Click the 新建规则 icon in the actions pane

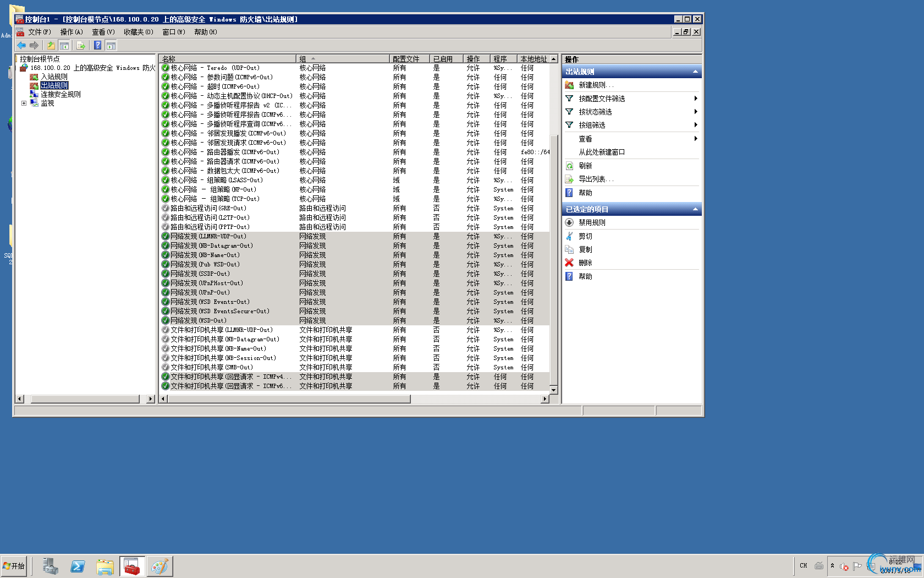coord(569,85)
